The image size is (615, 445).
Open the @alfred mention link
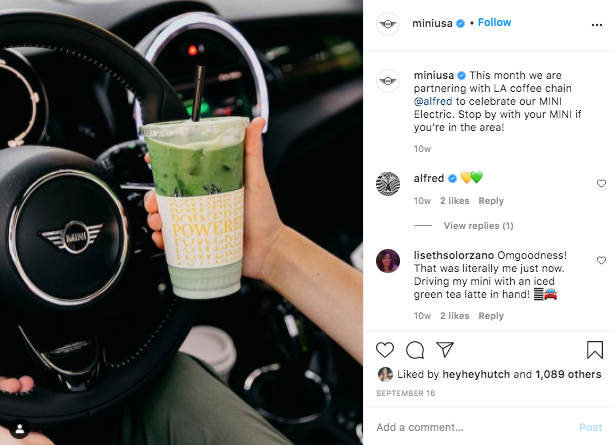coord(433,101)
